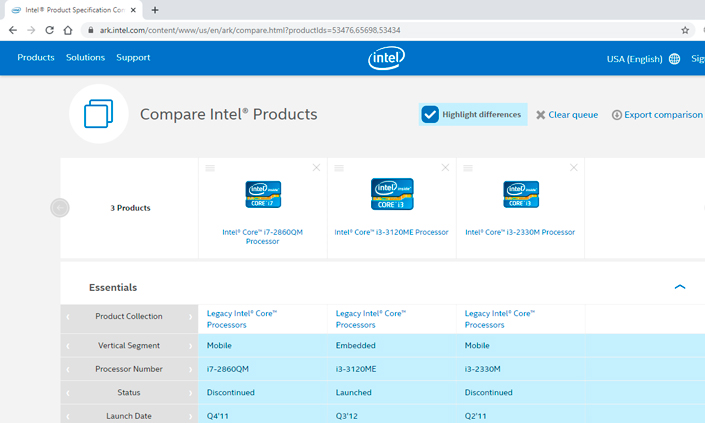Bookmark page with the star icon
The width and height of the screenshot is (705, 423).
[685, 30]
